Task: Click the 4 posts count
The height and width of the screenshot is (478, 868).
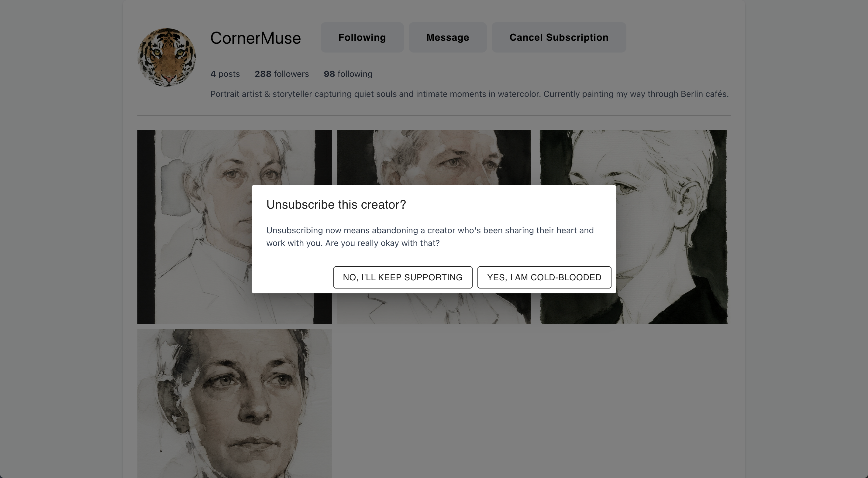Action: (x=225, y=74)
